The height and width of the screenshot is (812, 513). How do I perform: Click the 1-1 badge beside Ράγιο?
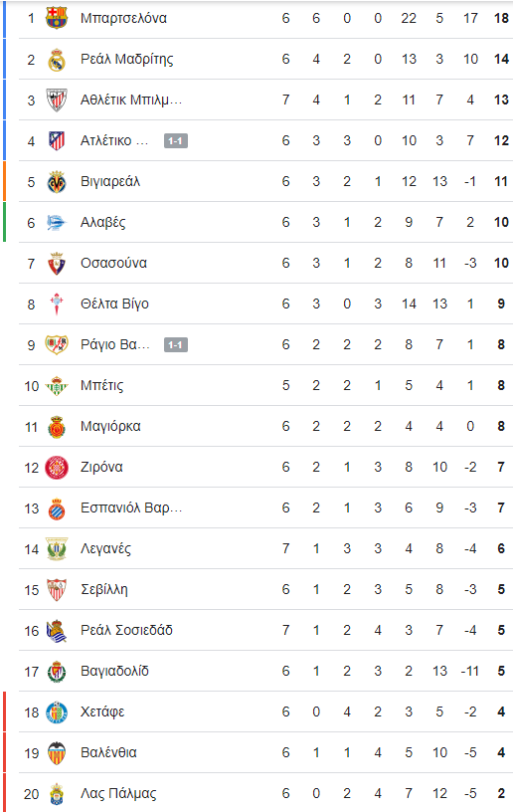(176, 345)
